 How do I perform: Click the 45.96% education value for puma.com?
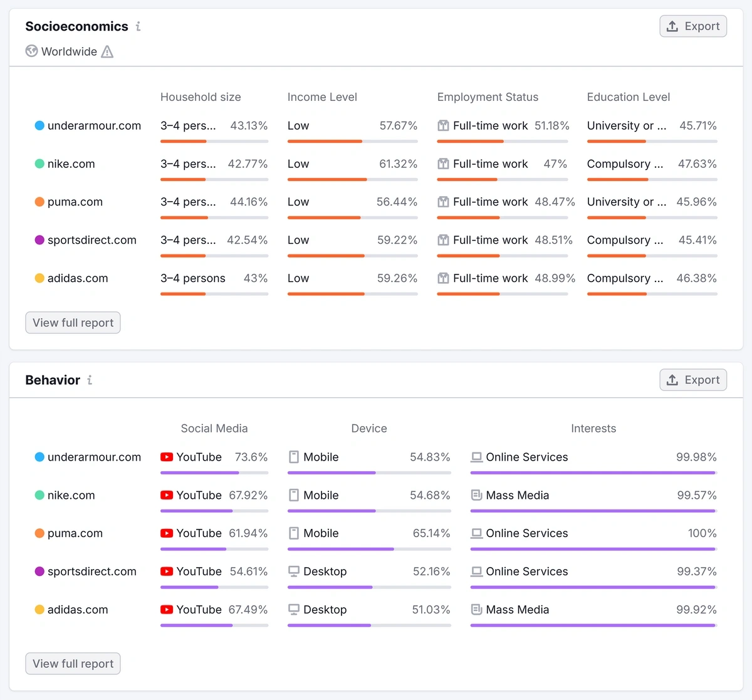[697, 202]
